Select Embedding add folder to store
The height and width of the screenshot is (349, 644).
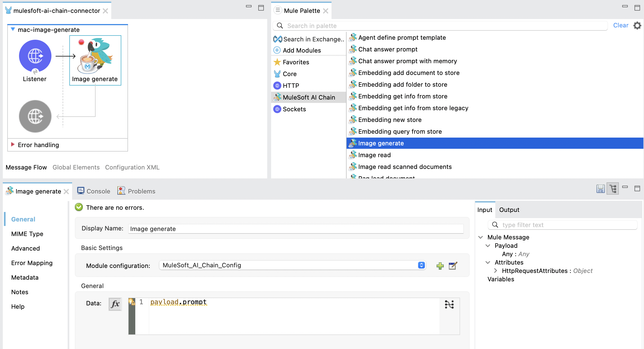(x=398, y=84)
